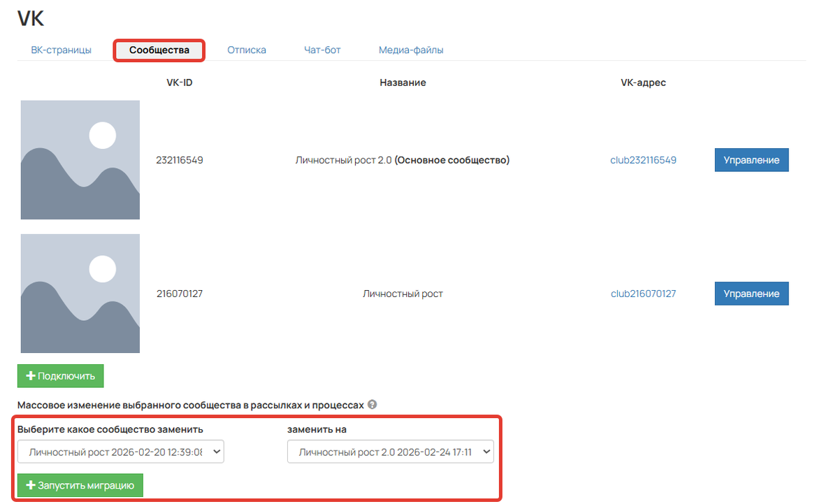Click the VK-ID value 216070127
The height and width of the screenshot is (504, 838).
[x=180, y=294]
